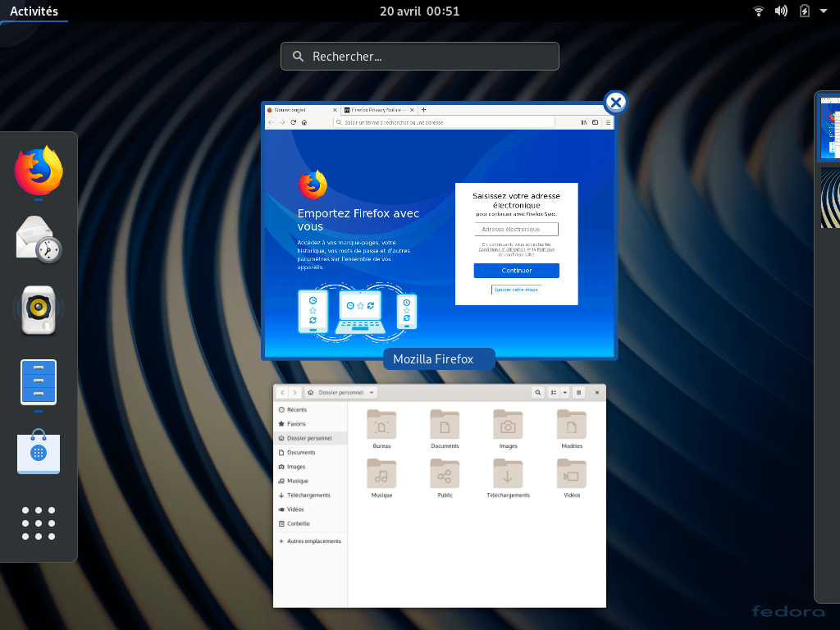Select the Mozilla Firefox window label

(x=439, y=359)
